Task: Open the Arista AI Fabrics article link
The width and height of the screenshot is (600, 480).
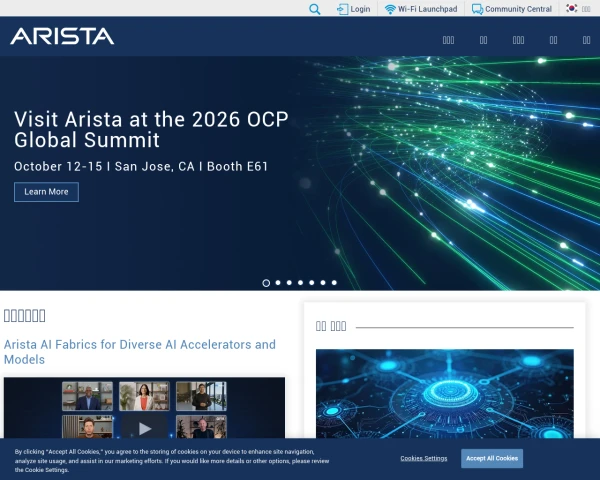Action: [140, 352]
